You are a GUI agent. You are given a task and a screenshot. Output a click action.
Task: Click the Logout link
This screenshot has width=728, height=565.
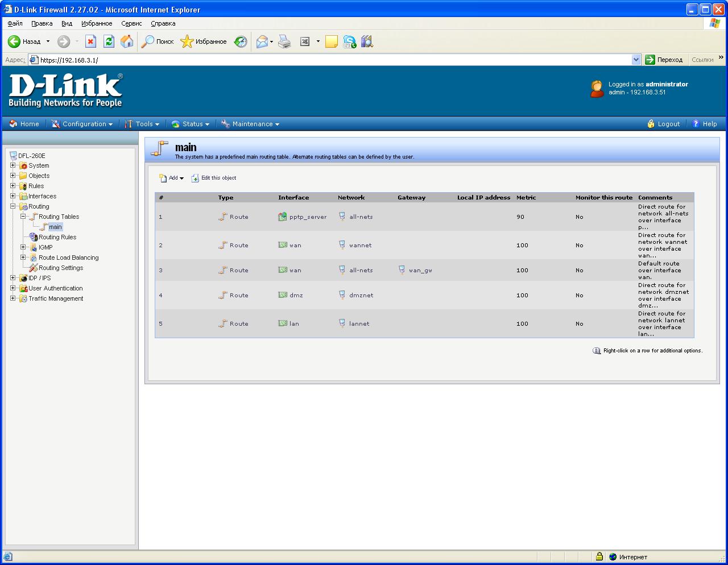coord(663,124)
